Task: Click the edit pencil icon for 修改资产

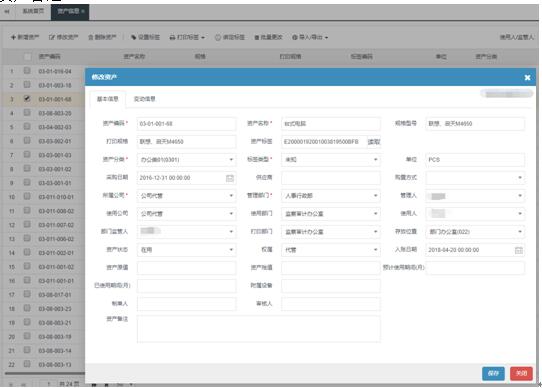Action: (52, 37)
